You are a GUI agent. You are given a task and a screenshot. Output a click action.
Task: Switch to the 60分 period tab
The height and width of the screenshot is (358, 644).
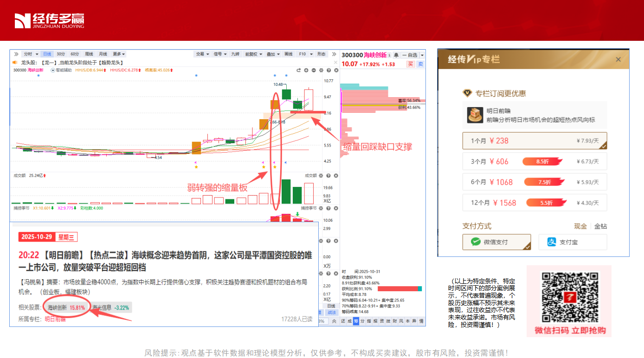point(74,54)
